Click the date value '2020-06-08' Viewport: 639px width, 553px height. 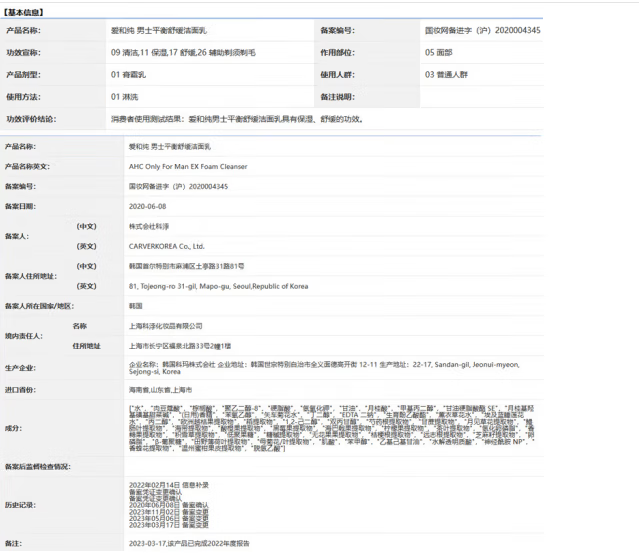click(x=148, y=207)
